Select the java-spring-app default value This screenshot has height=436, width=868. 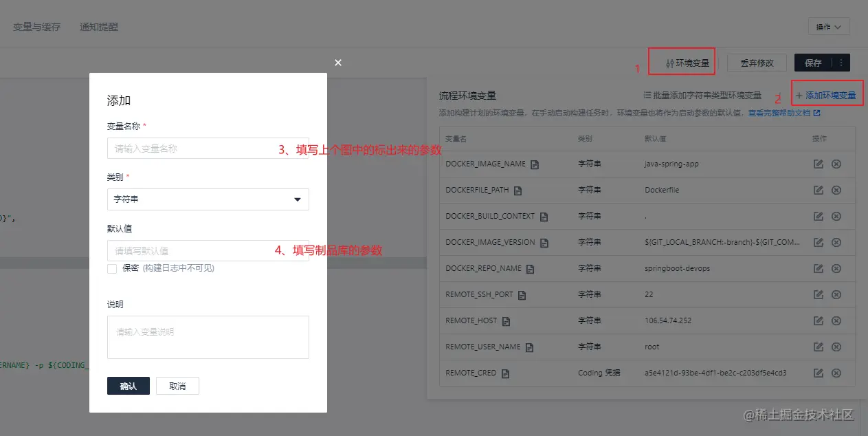point(671,164)
